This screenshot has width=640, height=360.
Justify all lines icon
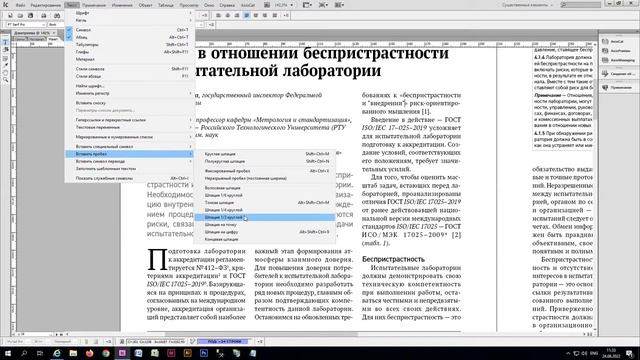275,16
